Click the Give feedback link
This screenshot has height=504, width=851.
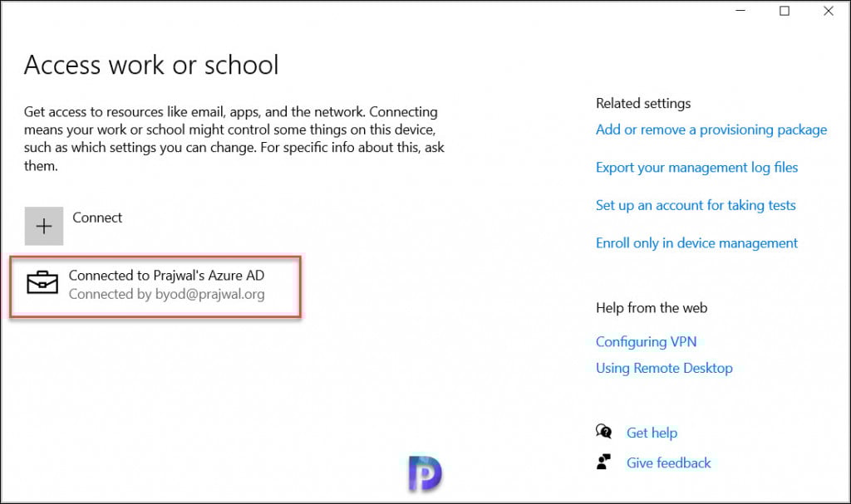(x=669, y=462)
